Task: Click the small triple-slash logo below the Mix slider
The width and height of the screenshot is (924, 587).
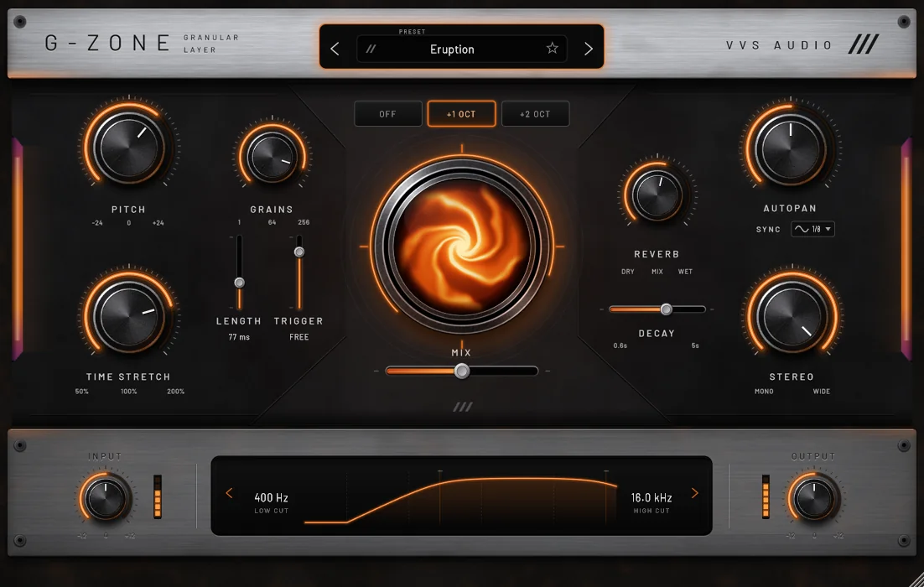Action: (x=463, y=407)
